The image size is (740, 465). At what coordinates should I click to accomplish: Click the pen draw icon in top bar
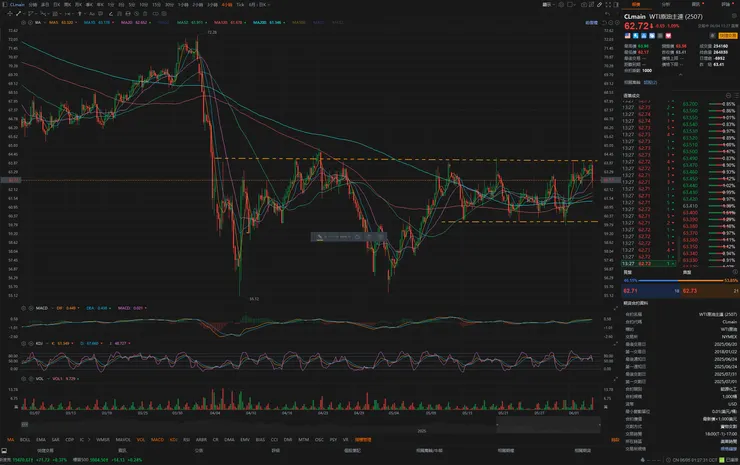(x=599, y=4)
